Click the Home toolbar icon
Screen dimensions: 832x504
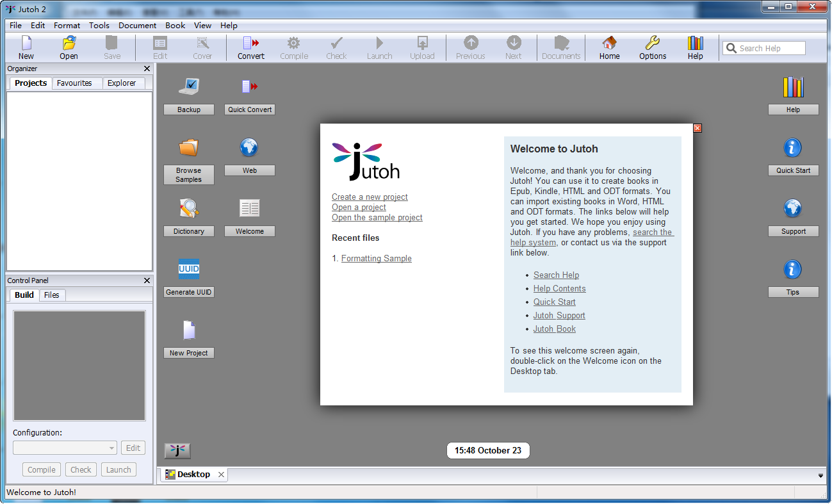(609, 43)
